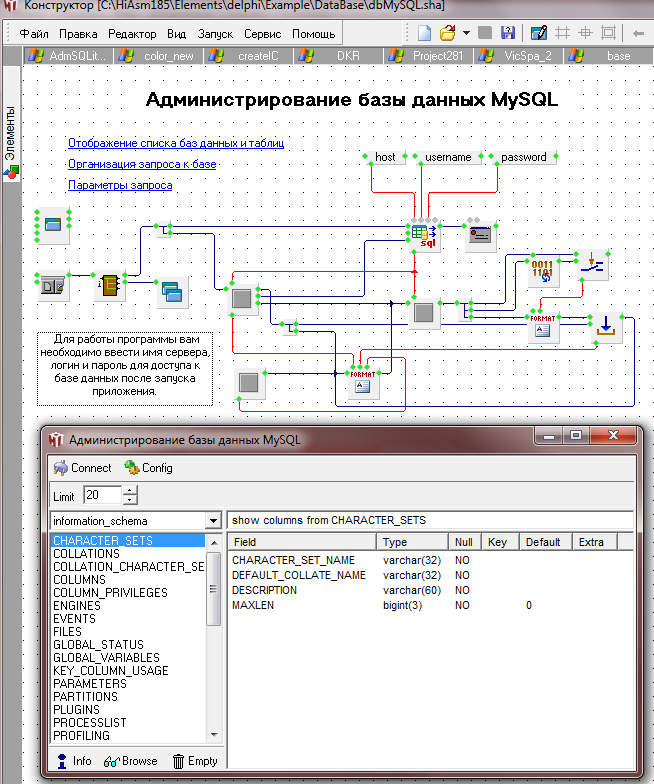Create a new project with the blank page icon
Image resolution: width=654 pixels, height=784 pixels.
[424, 34]
